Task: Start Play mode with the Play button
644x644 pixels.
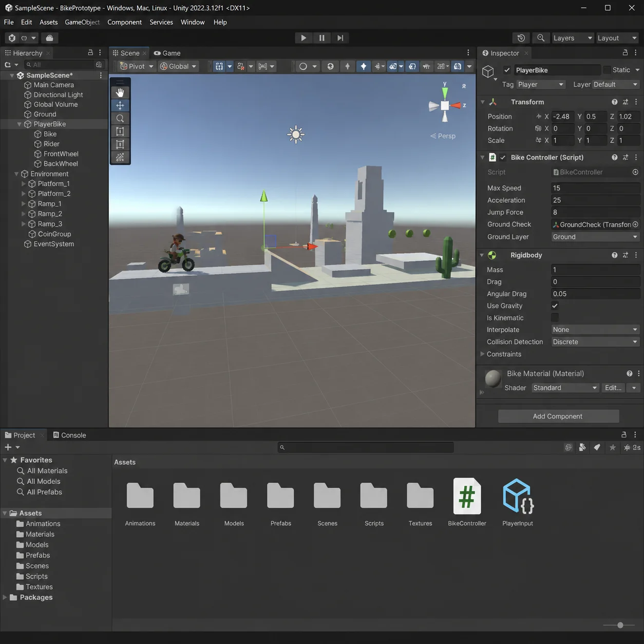Action: coord(304,38)
